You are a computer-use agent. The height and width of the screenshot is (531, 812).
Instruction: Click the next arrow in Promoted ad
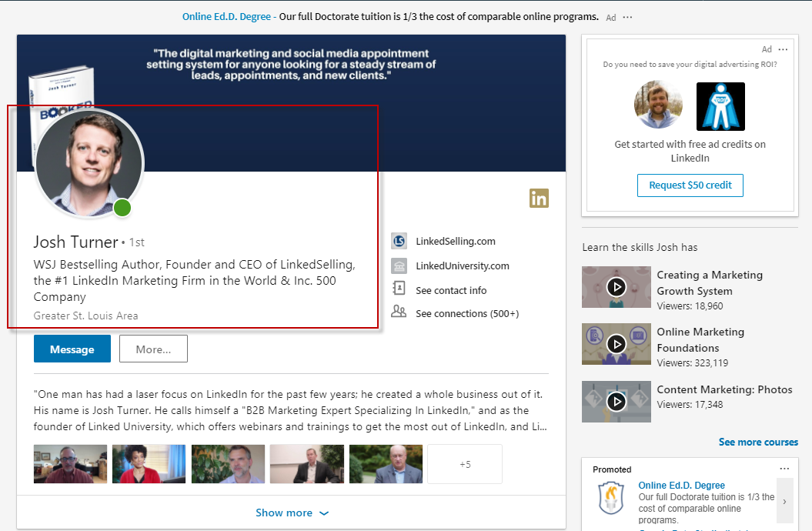[x=784, y=501]
